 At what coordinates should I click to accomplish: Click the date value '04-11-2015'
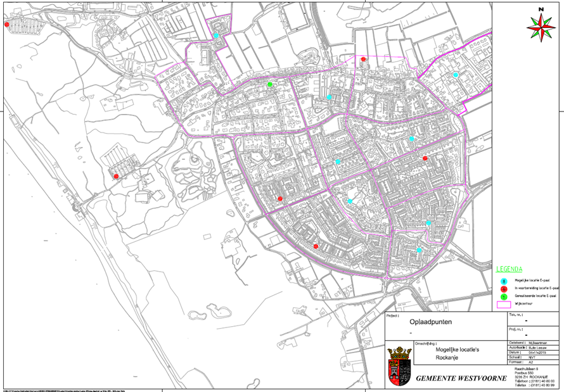pyautogui.click(x=537, y=353)
